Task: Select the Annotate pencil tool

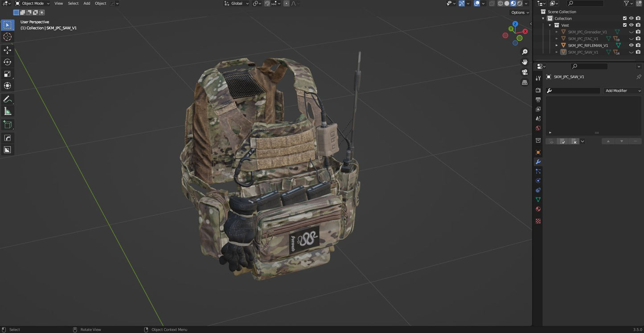Action: [8, 99]
